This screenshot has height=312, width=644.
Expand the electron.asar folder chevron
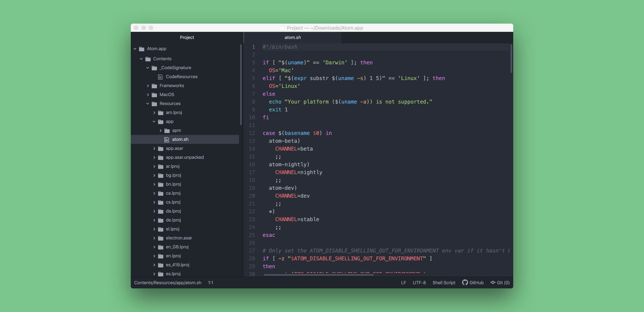pyautogui.click(x=154, y=238)
